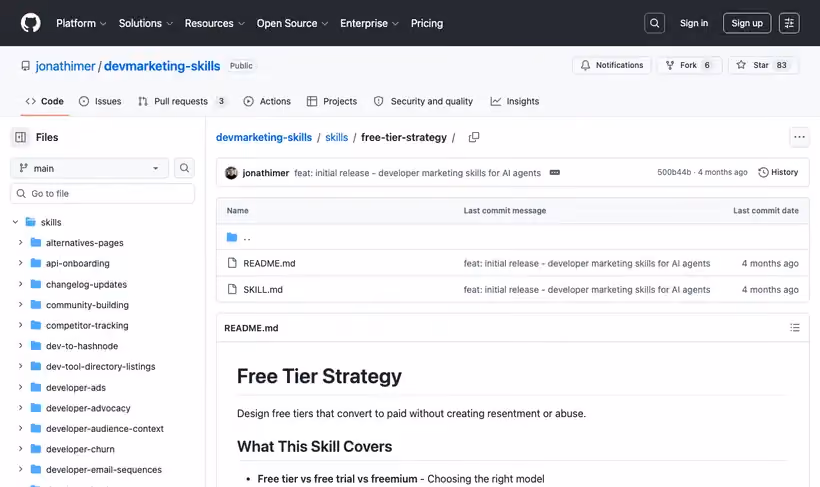This screenshot has height=487, width=820.
Task: Switch to the Issues tab
Action: 100,101
